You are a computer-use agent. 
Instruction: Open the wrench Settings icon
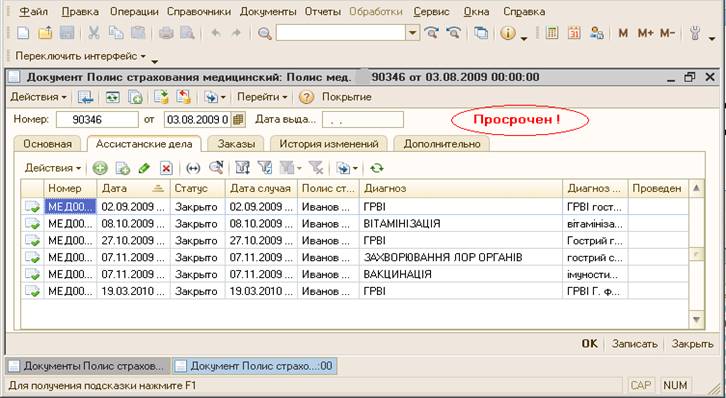pos(695,33)
